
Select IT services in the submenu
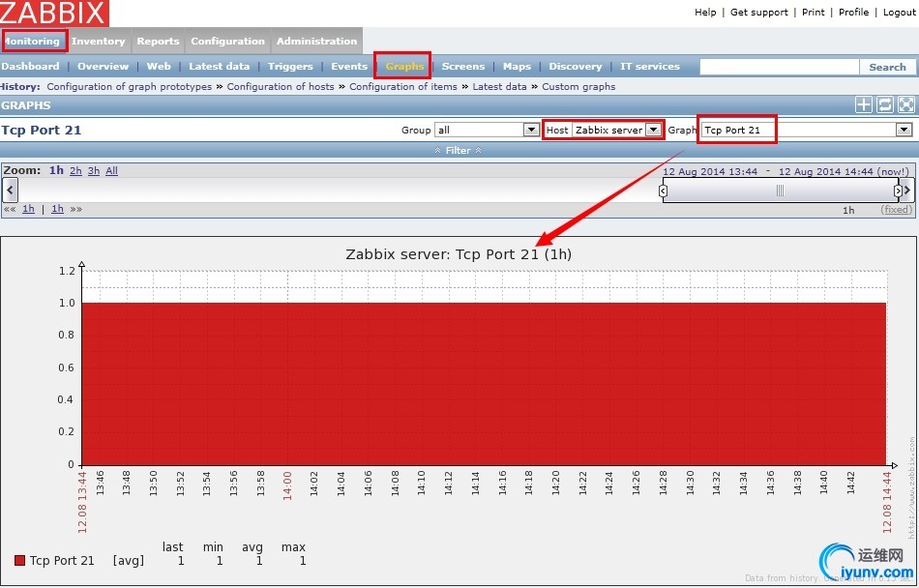tap(650, 66)
